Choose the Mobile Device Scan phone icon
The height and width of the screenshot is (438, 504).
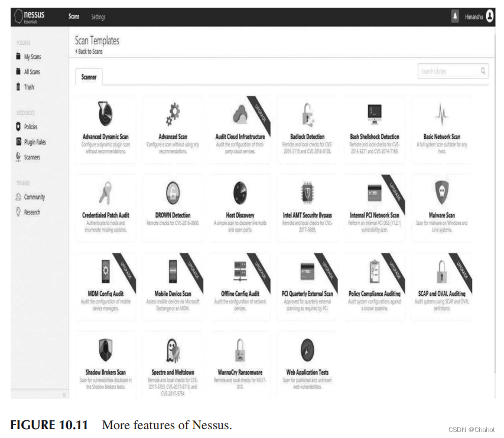pyautogui.click(x=173, y=272)
